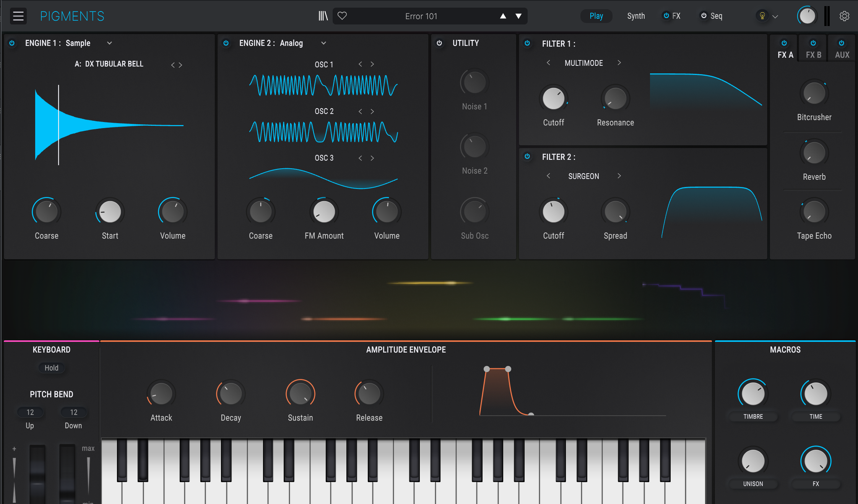The image size is (858, 504).
Task: Click the Error 101 preset name
Action: pyautogui.click(x=421, y=16)
